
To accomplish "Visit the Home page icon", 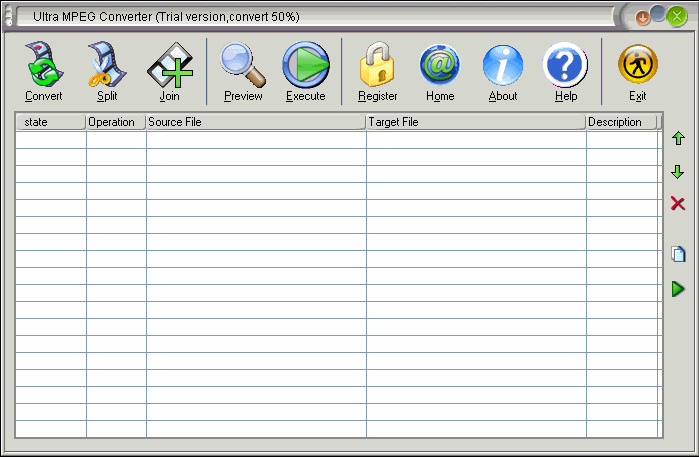I will 440,72.
